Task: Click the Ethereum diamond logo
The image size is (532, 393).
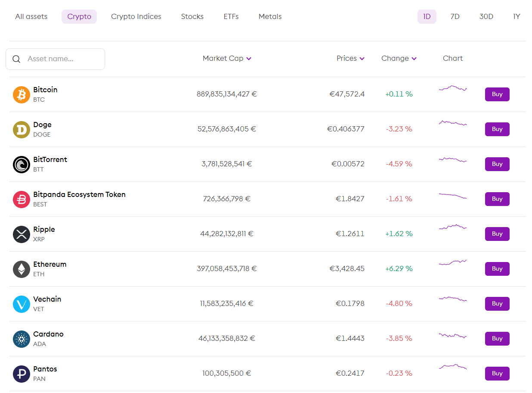Action: click(21, 269)
